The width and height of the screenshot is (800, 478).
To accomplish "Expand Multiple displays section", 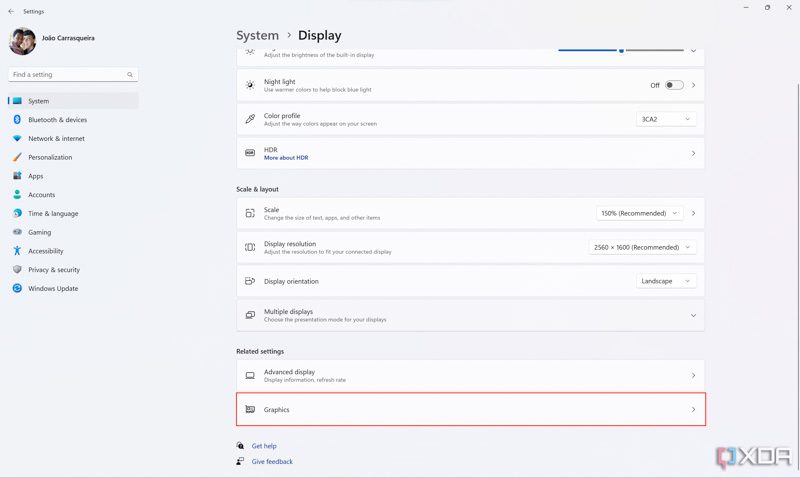I will (x=470, y=315).
